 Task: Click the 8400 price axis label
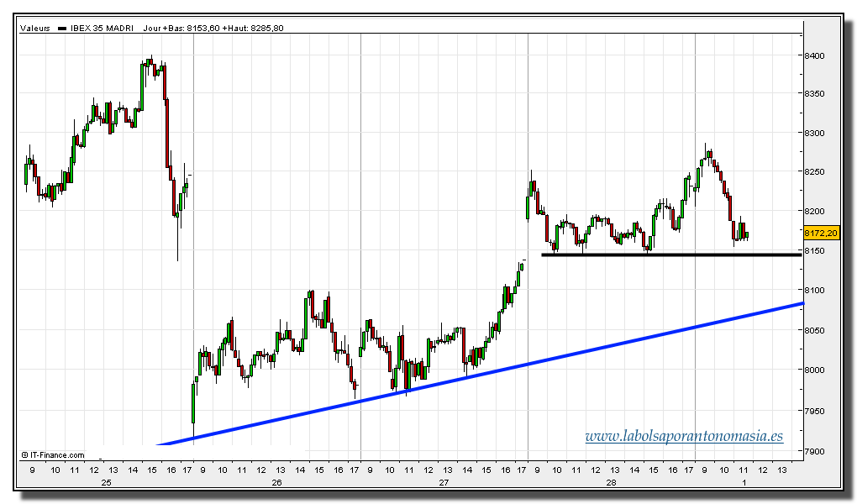(814, 55)
